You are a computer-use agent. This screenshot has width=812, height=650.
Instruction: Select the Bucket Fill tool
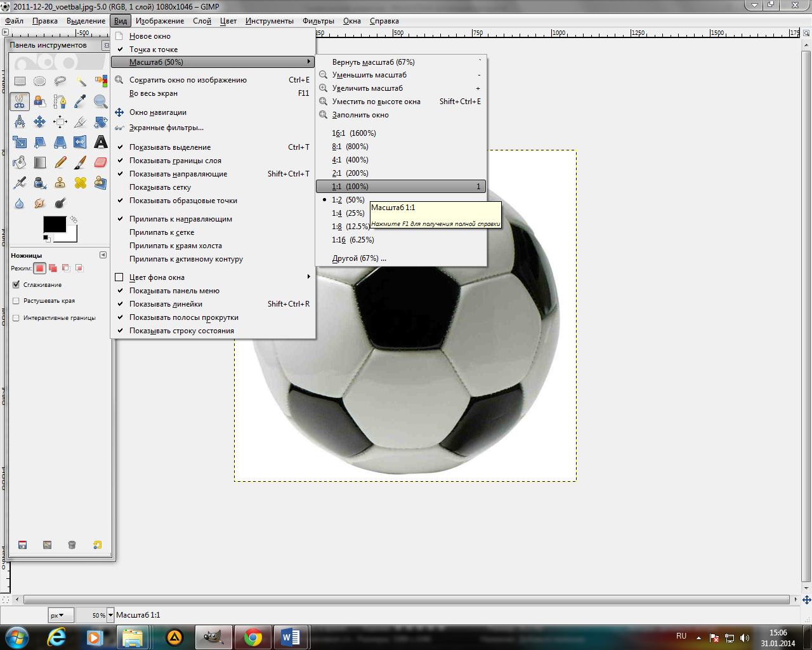[x=20, y=163]
